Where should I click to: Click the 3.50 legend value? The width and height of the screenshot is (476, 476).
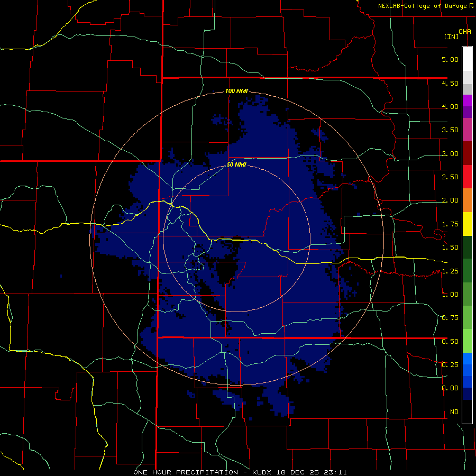click(x=450, y=130)
